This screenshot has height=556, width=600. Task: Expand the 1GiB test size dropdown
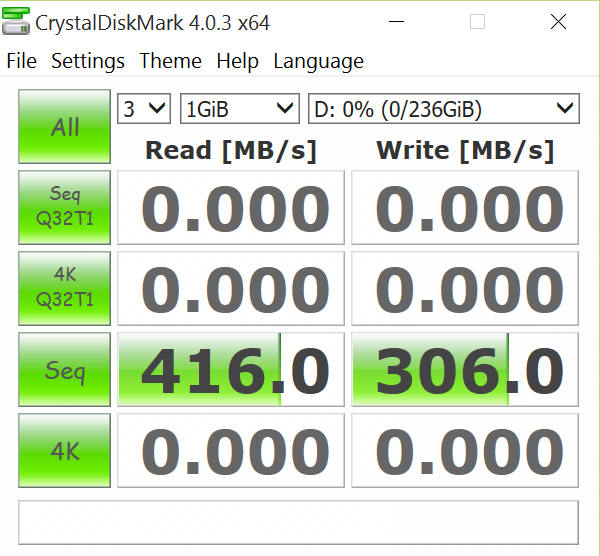point(239,108)
